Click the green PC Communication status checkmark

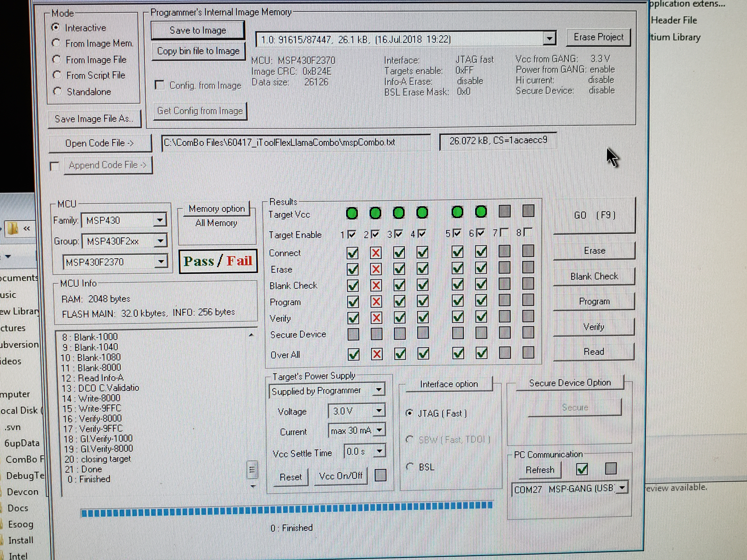pos(582,469)
